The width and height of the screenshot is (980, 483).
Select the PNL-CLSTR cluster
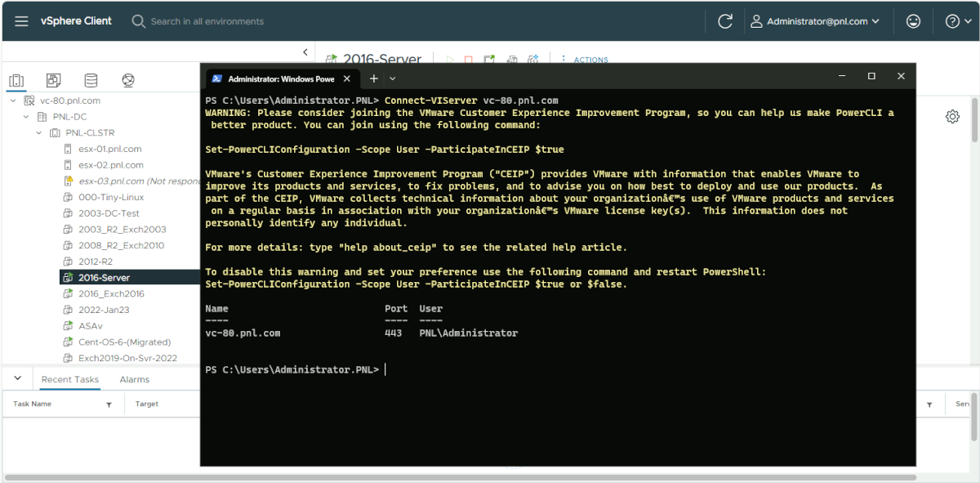point(90,132)
